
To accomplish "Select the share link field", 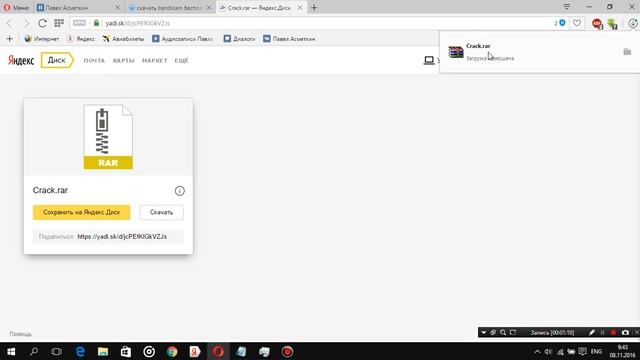I will click(x=108, y=236).
